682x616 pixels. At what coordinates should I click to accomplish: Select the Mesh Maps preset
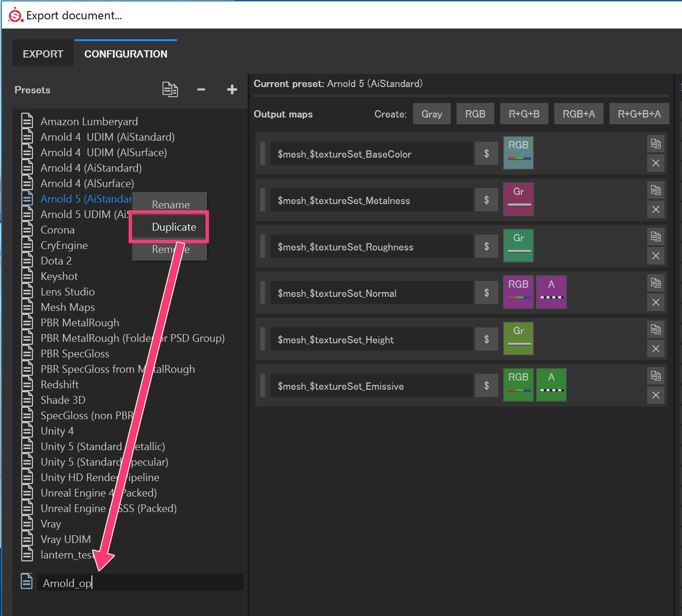pos(68,307)
